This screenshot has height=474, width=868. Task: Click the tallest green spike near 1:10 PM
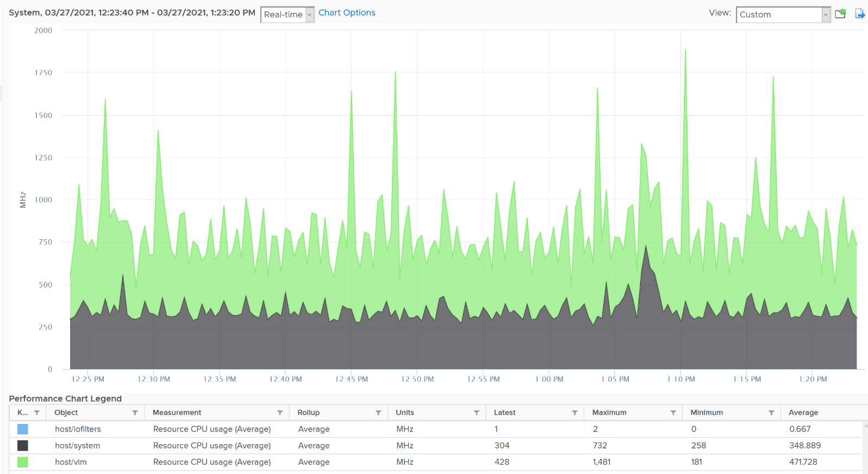[685, 51]
